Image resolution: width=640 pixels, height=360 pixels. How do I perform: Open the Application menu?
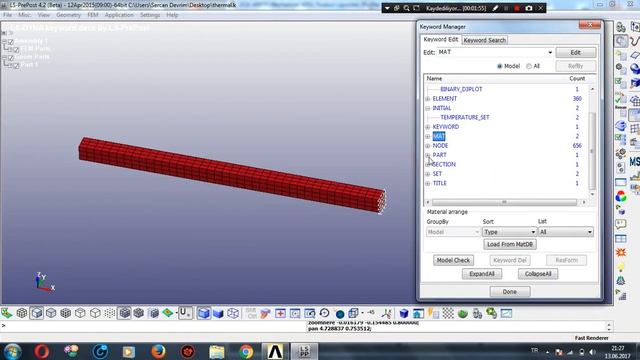pyautogui.click(x=119, y=15)
